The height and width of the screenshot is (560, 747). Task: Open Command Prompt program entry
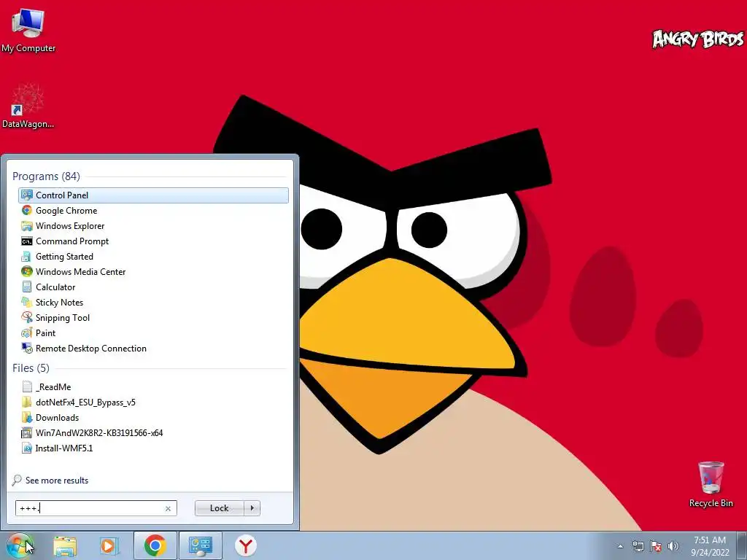click(153, 241)
